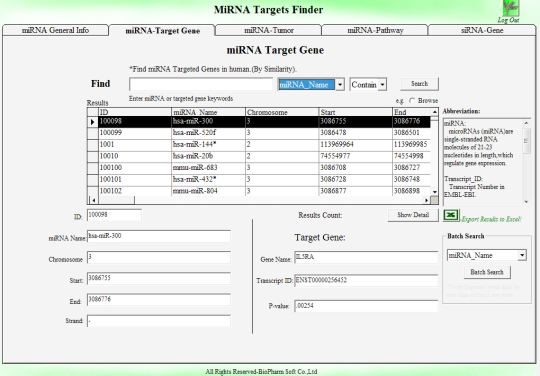Open Batch Search miRNA_Name dropdown
Viewport: 540px width, 376px height.
(x=522, y=255)
